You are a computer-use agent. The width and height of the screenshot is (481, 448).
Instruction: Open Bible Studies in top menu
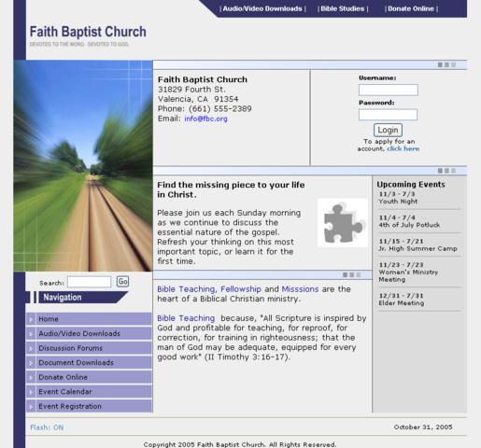[x=343, y=8]
